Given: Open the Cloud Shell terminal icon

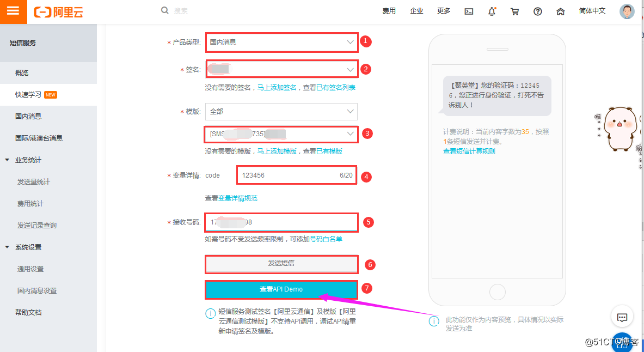Looking at the screenshot, I should (x=469, y=11).
